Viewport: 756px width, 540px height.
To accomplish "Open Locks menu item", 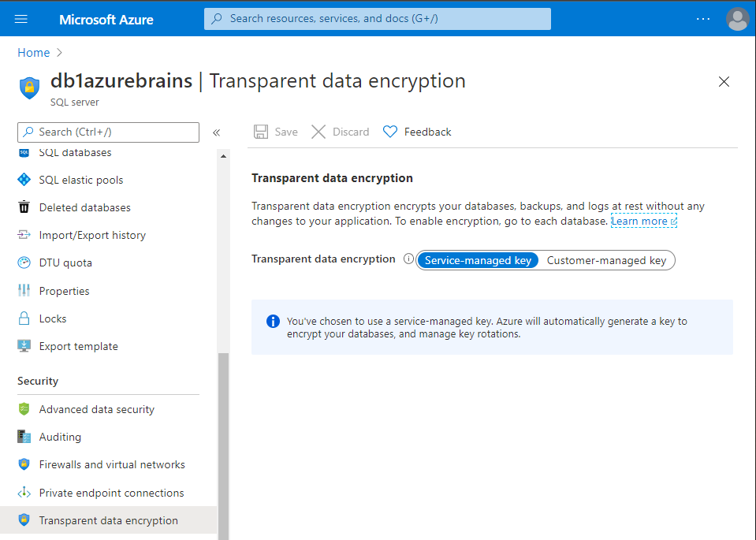I will (x=53, y=318).
